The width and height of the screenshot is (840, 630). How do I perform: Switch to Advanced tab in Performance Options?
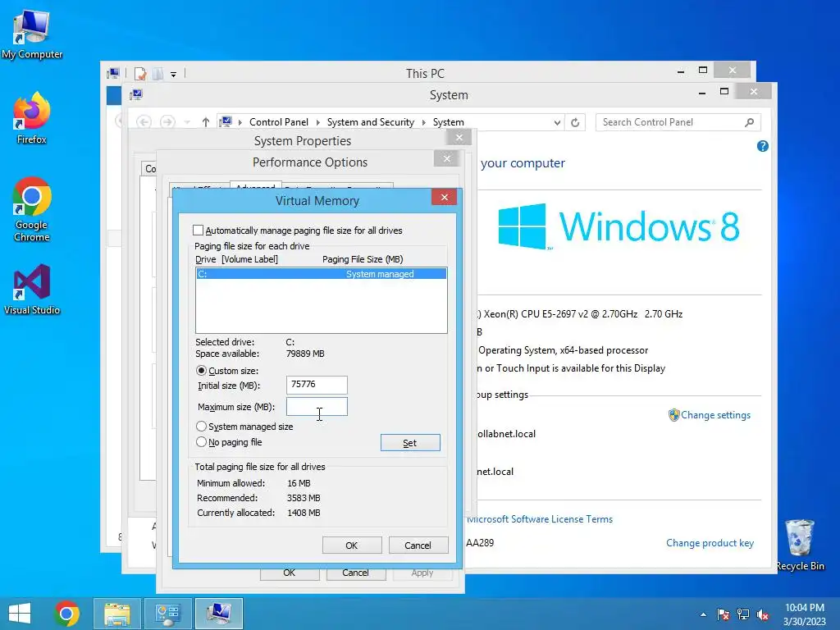tap(256, 186)
